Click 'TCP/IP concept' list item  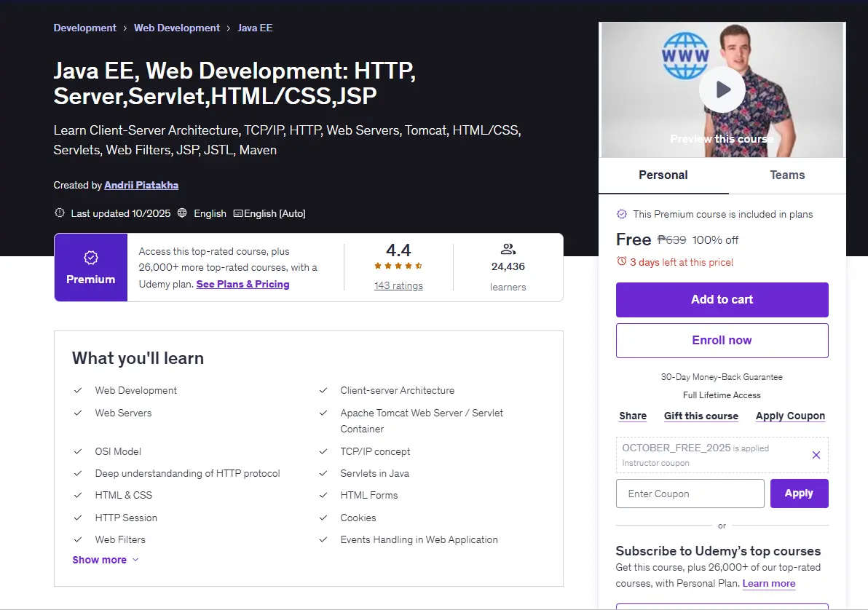375,452
